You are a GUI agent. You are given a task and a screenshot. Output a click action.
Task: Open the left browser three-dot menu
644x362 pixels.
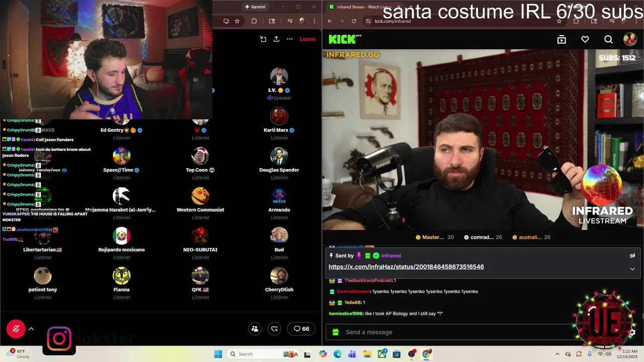pos(314,21)
